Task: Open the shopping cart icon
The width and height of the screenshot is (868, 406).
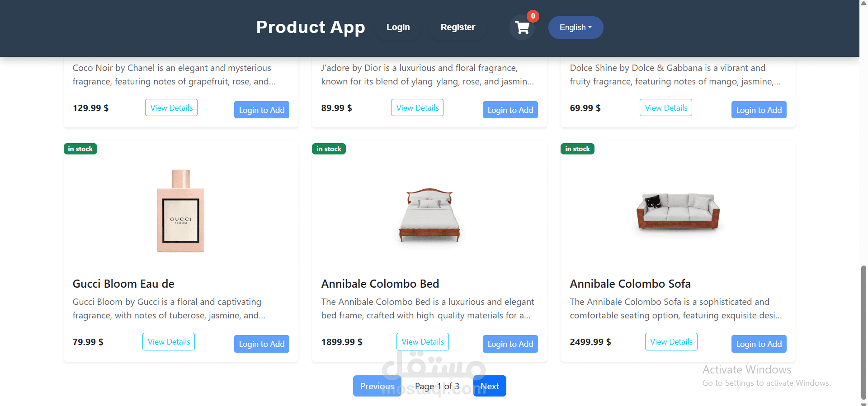Action: click(x=522, y=28)
